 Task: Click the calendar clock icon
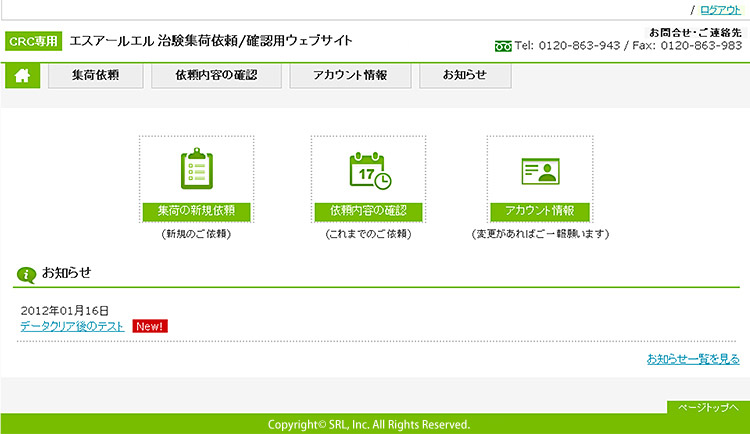pos(369,170)
